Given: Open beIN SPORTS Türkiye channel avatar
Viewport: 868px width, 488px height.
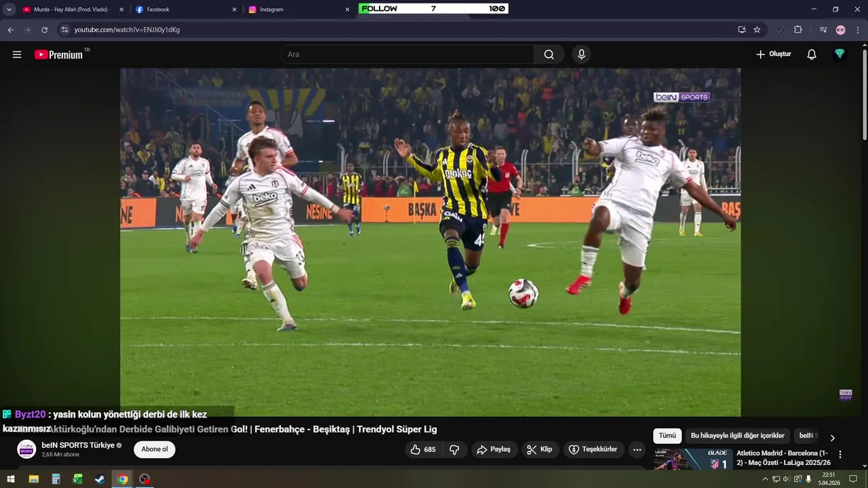Looking at the screenshot, I should [26, 449].
